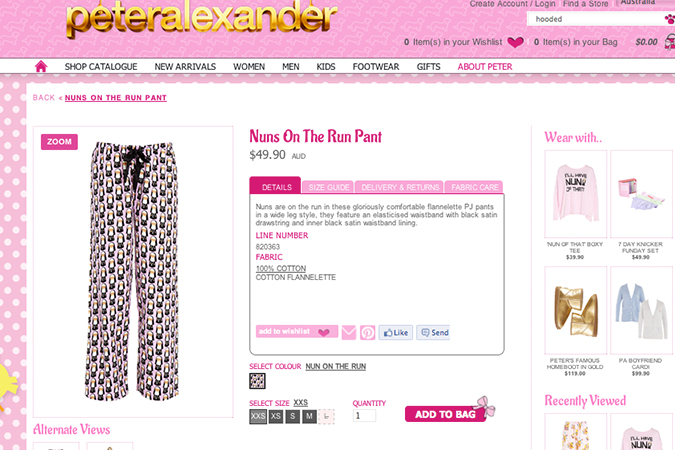Click the email envelope share icon
The width and height of the screenshot is (675, 450).
[x=349, y=332]
